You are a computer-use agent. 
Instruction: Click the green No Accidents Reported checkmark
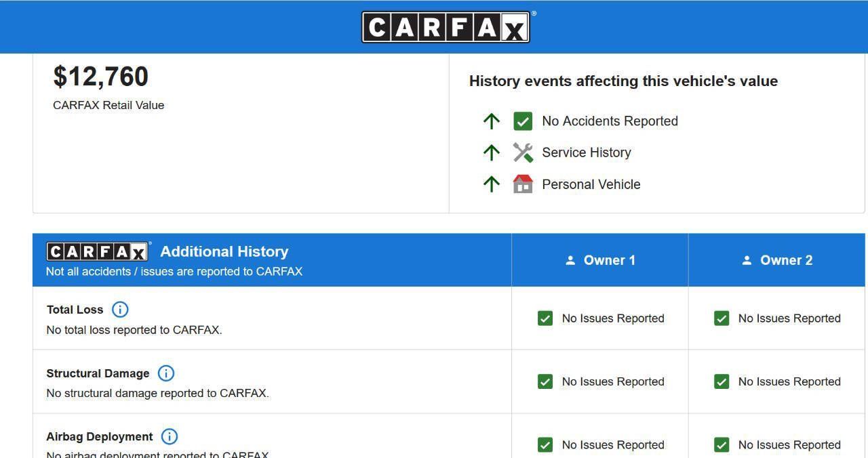523,121
